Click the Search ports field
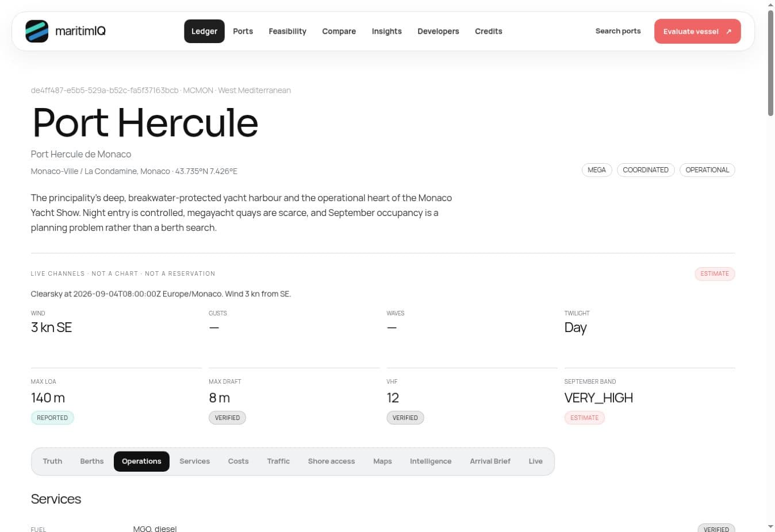This screenshot has height=532, width=775. (618, 31)
